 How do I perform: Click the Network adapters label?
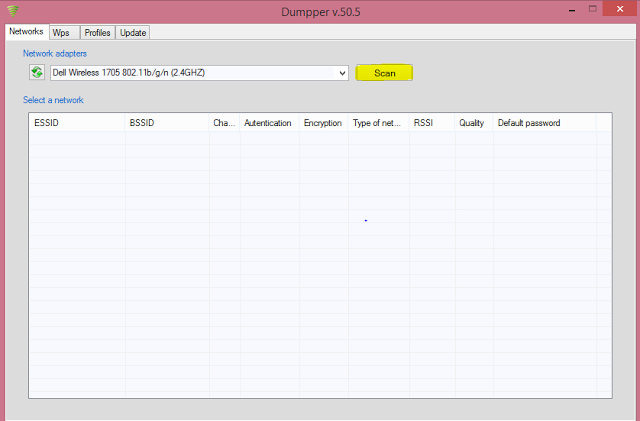55,53
